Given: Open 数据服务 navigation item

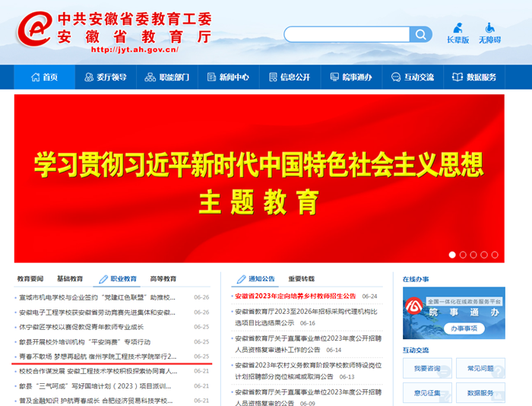Looking at the screenshot, I should click(x=473, y=77).
